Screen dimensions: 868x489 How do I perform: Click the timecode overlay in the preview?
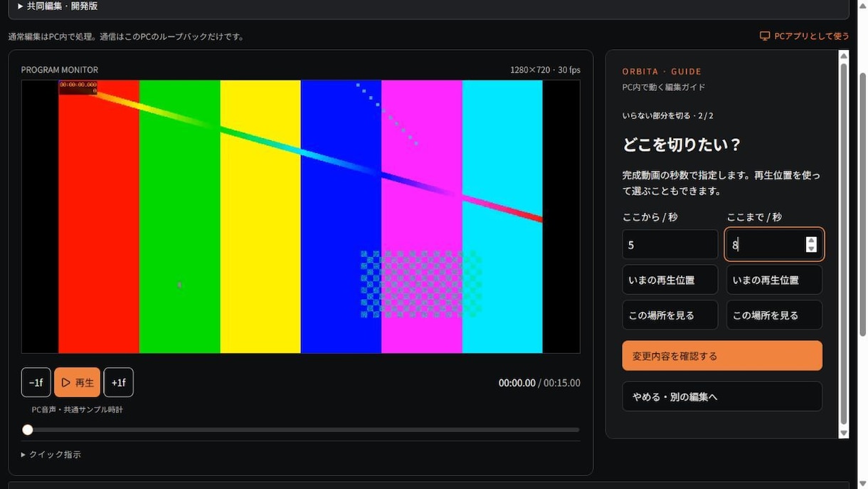coord(78,87)
